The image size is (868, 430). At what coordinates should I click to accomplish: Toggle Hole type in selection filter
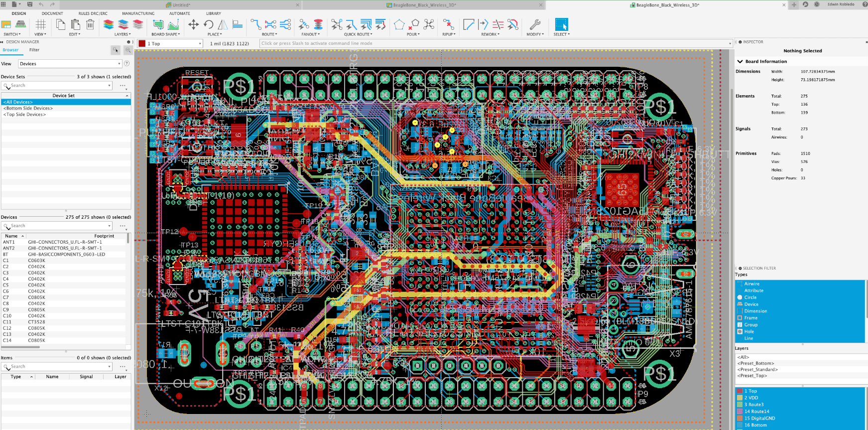coord(749,331)
